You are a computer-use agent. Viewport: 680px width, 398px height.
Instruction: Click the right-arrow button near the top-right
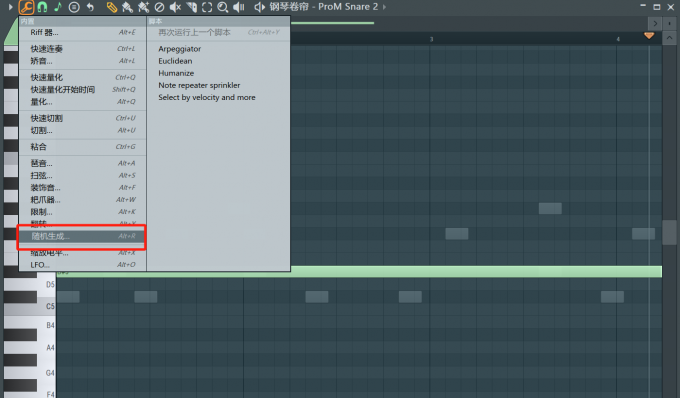[655, 23]
